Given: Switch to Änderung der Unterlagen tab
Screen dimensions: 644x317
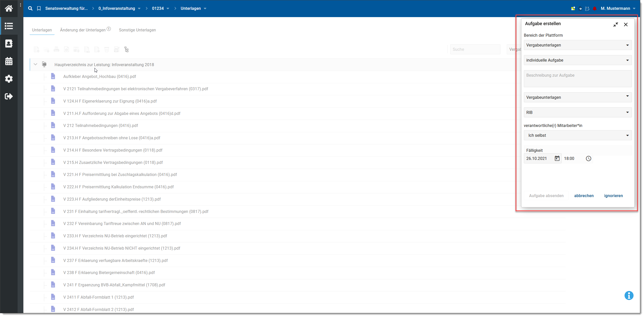Looking at the screenshot, I should pos(83,30).
